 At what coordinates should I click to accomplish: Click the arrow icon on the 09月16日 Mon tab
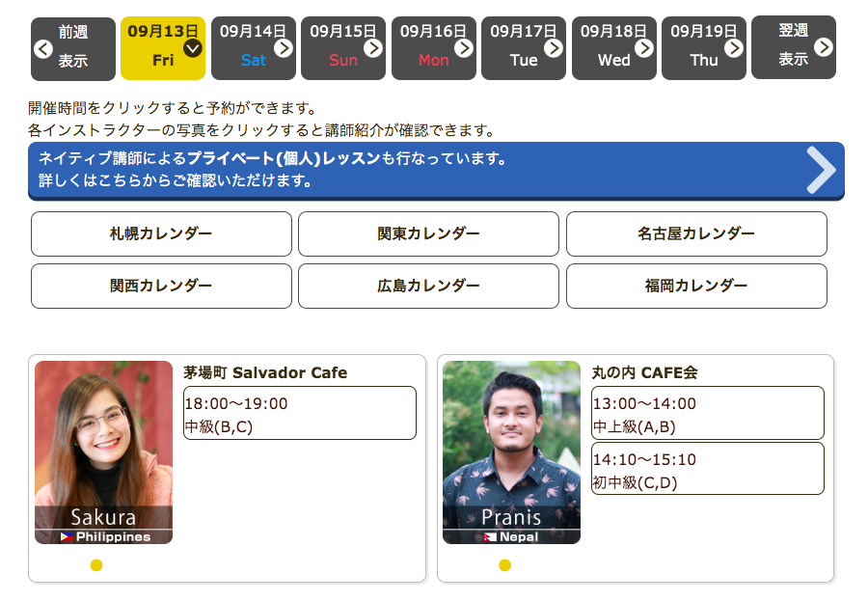coord(464,47)
